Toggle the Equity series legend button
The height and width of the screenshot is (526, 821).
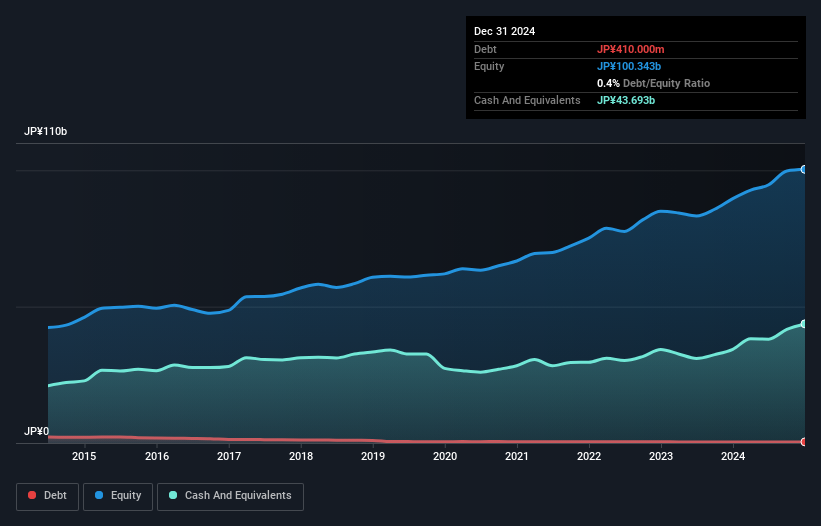pos(118,496)
